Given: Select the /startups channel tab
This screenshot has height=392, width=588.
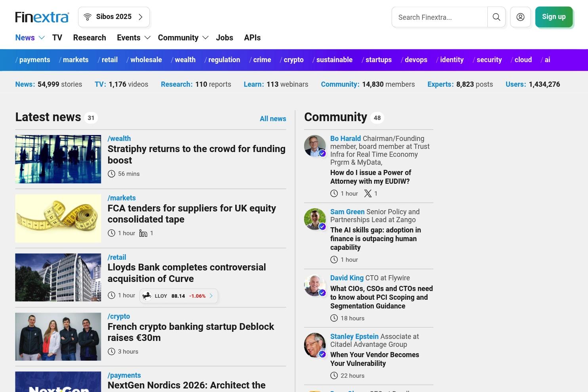Looking at the screenshot, I should pos(377,60).
